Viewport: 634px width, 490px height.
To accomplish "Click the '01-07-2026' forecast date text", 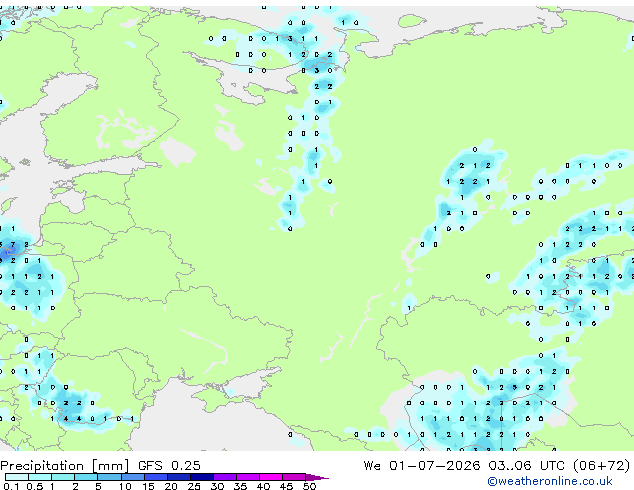I will point(434,465).
